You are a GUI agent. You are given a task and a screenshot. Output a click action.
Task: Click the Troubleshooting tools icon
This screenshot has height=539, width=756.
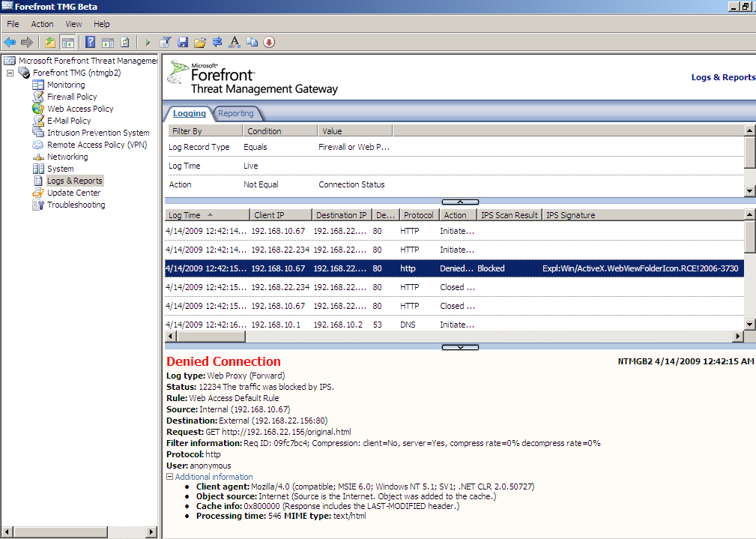38,205
